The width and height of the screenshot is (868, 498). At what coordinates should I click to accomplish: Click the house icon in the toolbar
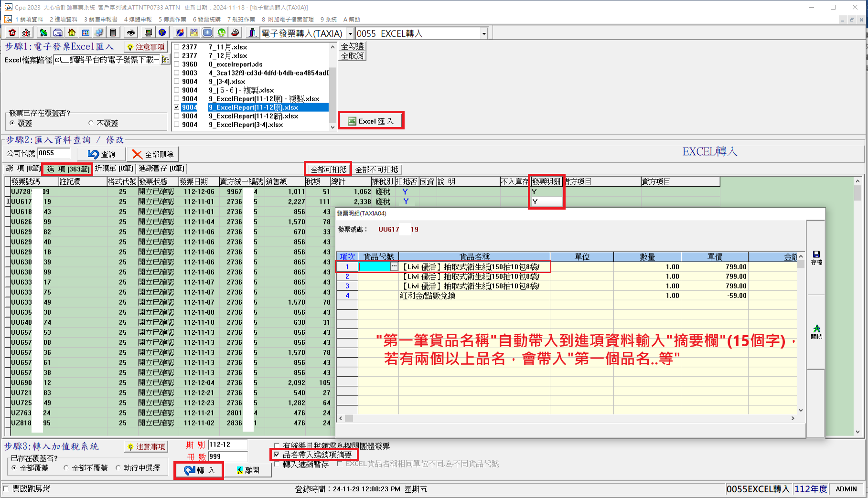(72, 32)
